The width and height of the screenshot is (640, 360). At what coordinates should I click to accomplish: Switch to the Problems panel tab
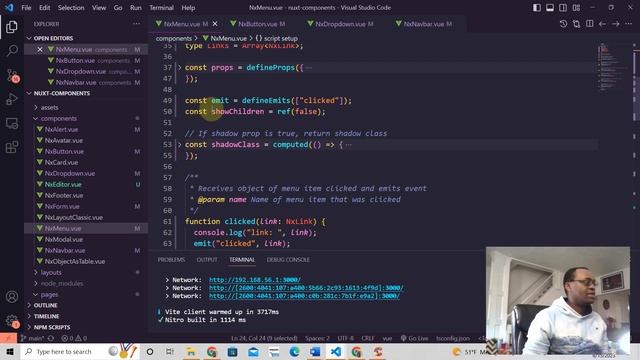[x=171, y=260]
